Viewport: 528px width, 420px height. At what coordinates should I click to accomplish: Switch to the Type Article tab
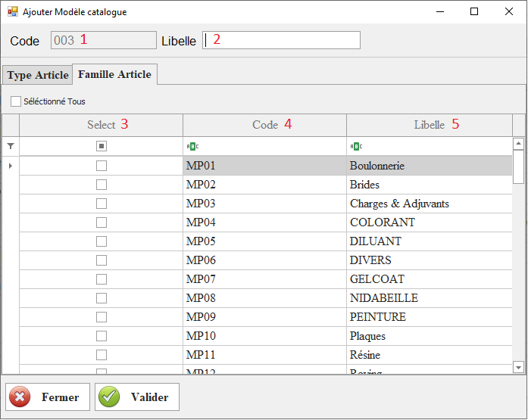point(38,75)
